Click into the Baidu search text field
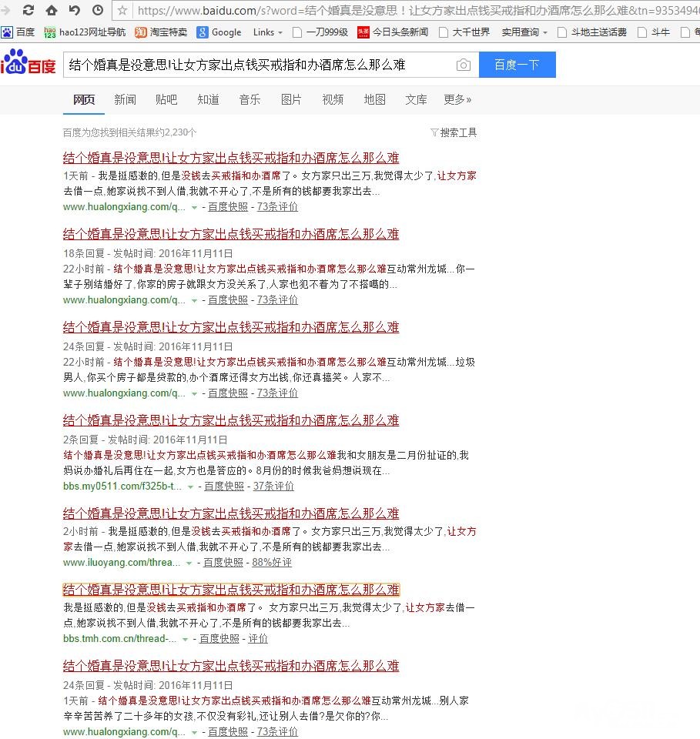The height and width of the screenshot is (739, 700). pos(254,65)
